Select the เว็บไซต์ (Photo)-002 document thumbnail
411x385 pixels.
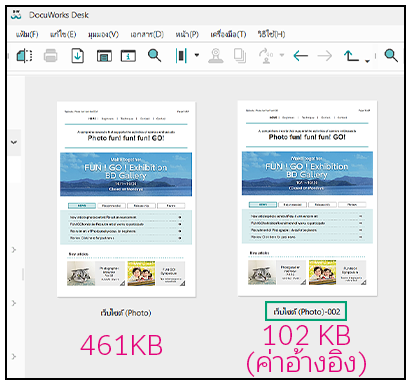[x=307, y=198]
